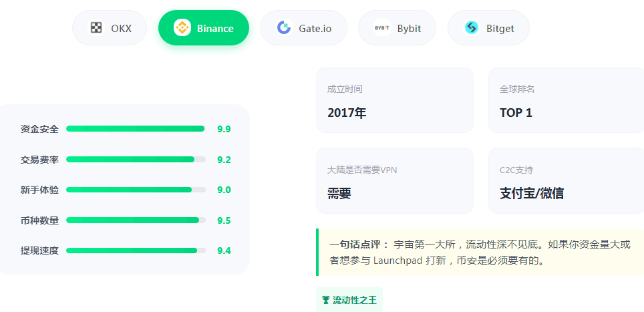The width and height of the screenshot is (644, 312).
Task: Click the 交易费率 rating progress bar
Action: pyautogui.click(x=136, y=160)
